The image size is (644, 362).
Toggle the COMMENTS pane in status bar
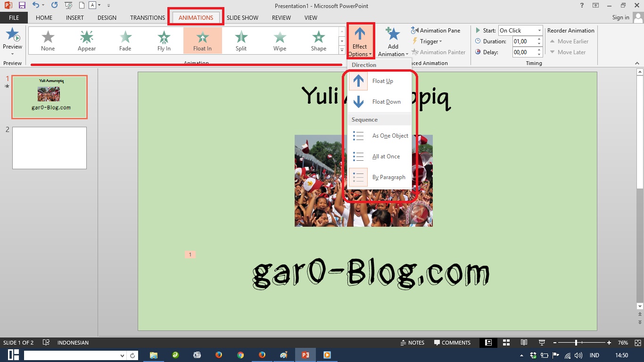[x=452, y=343]
